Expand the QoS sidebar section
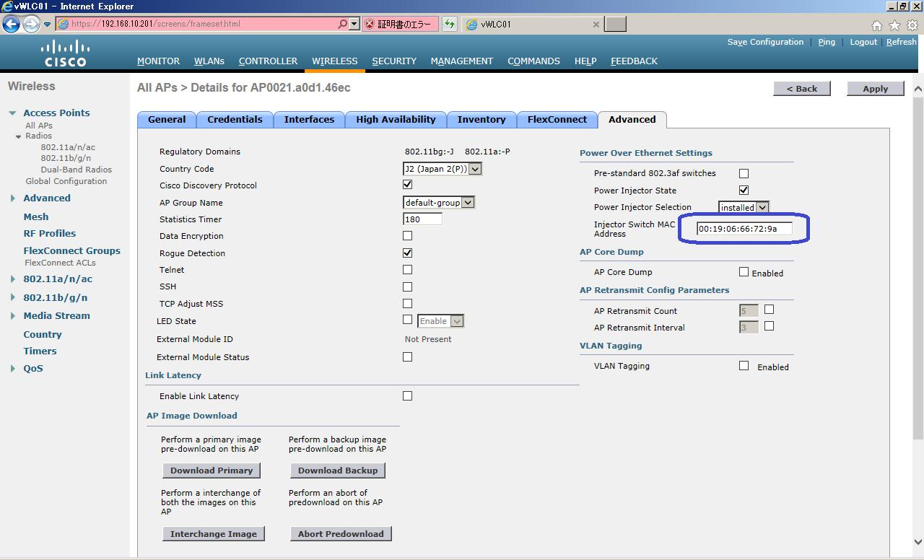This screenshot has width=924, height=560. click(x=12, y=369)
